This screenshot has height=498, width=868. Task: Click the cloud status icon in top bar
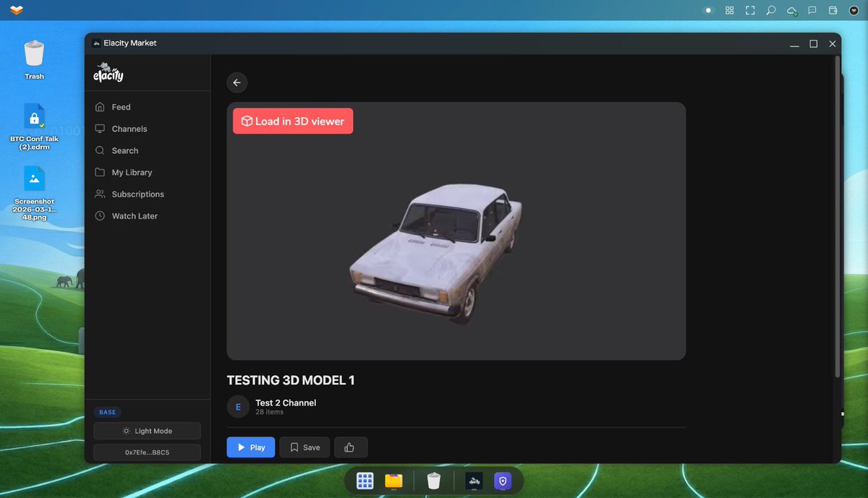(x=792, y=11)
